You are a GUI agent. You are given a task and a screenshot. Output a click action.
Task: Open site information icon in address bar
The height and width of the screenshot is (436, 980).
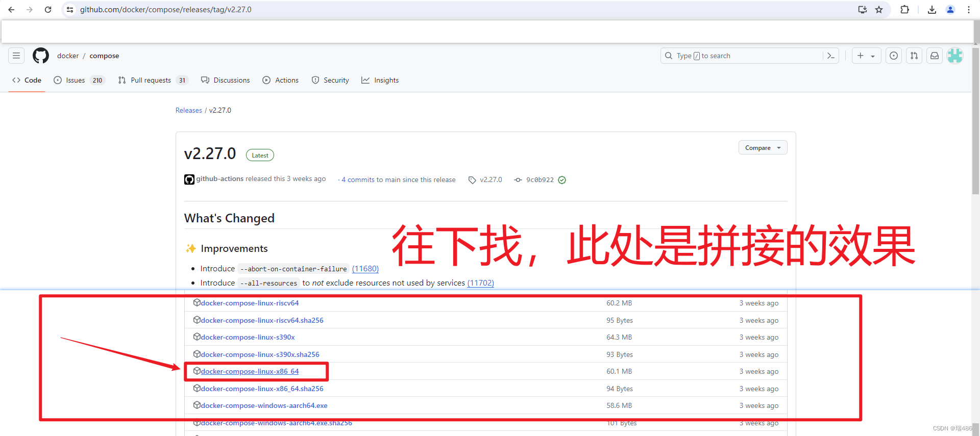tap(70, 10)
